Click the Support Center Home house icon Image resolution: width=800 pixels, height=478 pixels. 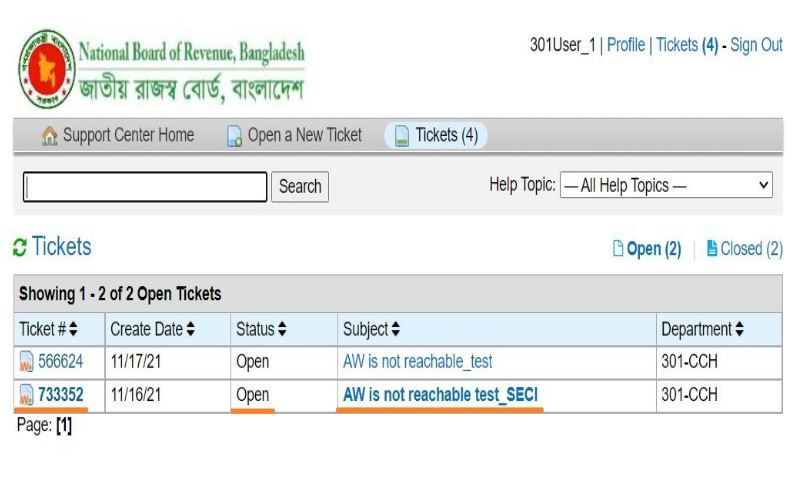(49, 136)
